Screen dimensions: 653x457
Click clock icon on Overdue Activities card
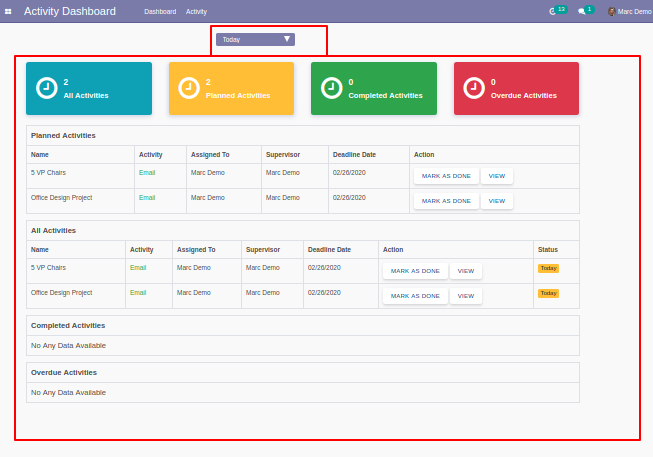[x=474, y=88]
